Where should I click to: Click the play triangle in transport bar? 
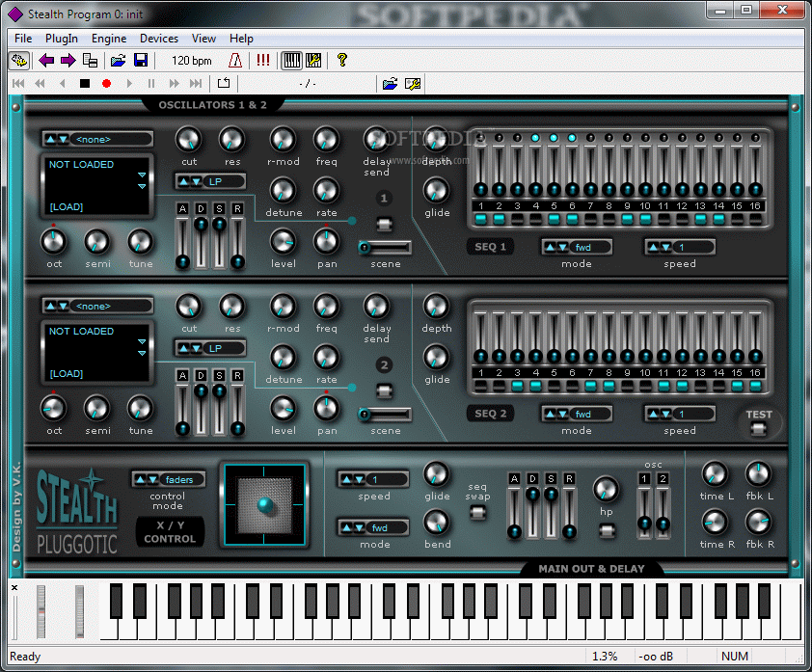pyautogui.click(x=129, y=83)
